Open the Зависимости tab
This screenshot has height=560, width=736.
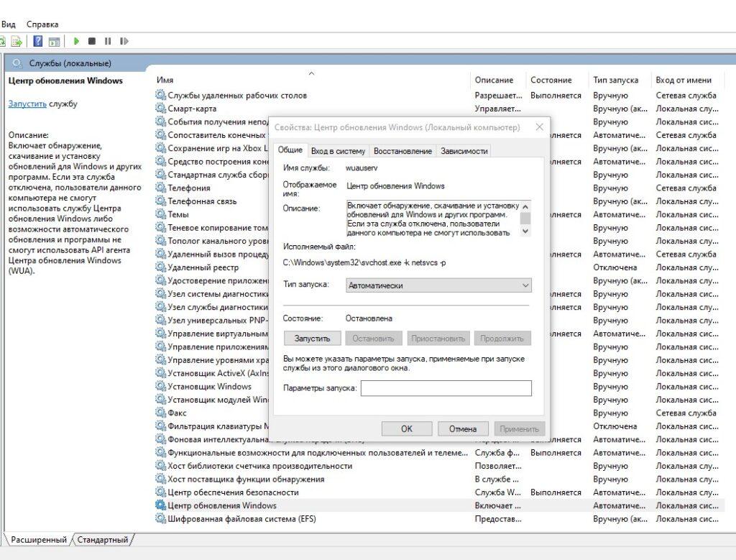(x=464, y=151)
